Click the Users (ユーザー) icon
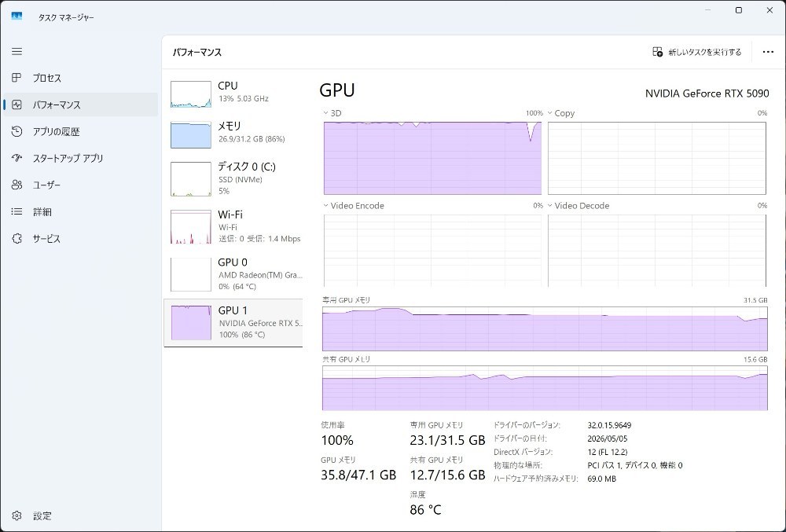 (17, 185)
